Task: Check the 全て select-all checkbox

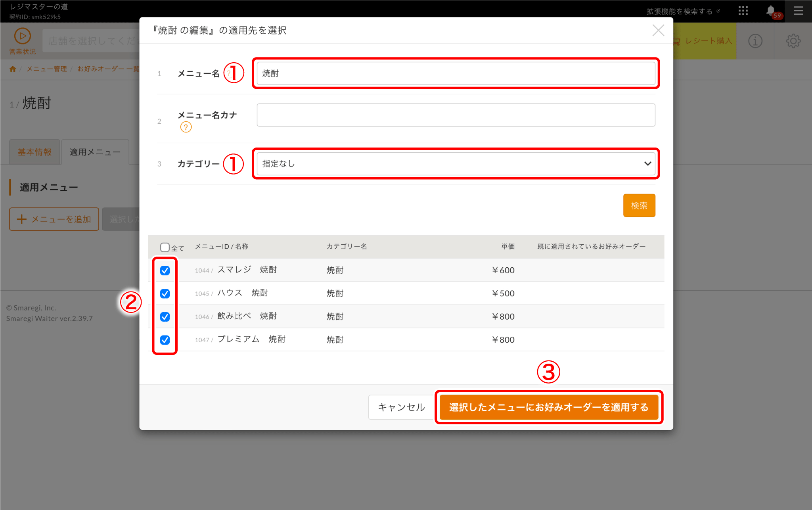Action: click(165, 247)
